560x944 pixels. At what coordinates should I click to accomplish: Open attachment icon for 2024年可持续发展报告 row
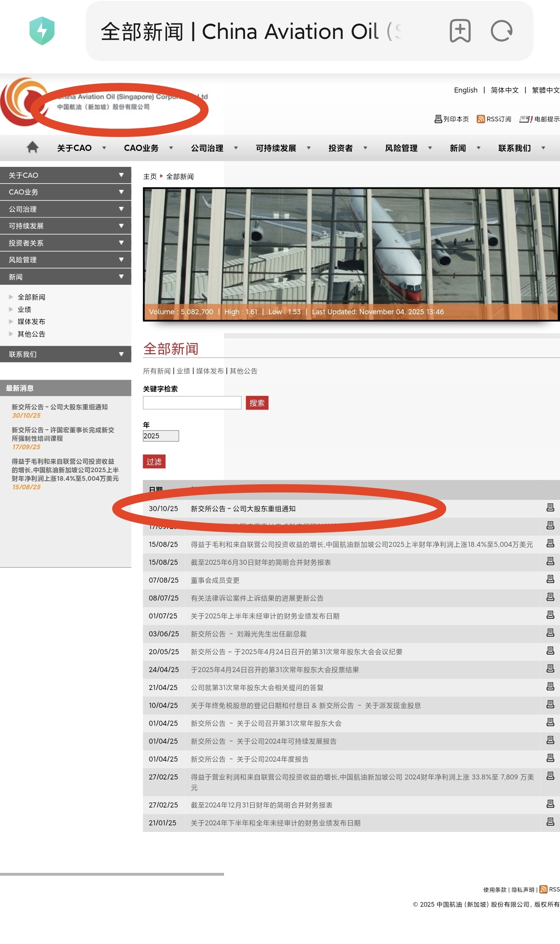(550, 740)
